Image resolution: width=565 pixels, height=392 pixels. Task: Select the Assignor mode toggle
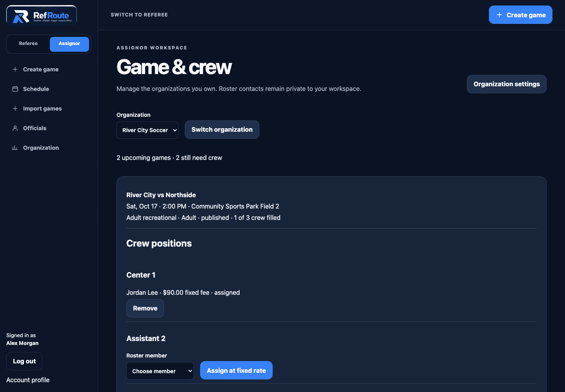click(x=69, y=44)
